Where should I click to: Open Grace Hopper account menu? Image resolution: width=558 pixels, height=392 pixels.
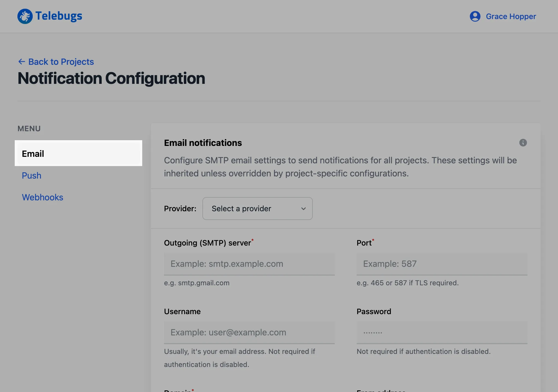pos(511,16)
